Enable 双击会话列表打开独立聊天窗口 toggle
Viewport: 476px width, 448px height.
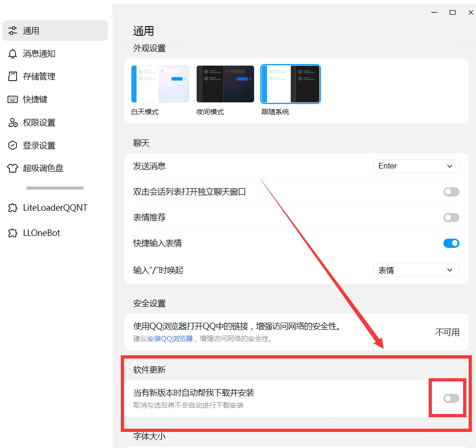(451, 192)
